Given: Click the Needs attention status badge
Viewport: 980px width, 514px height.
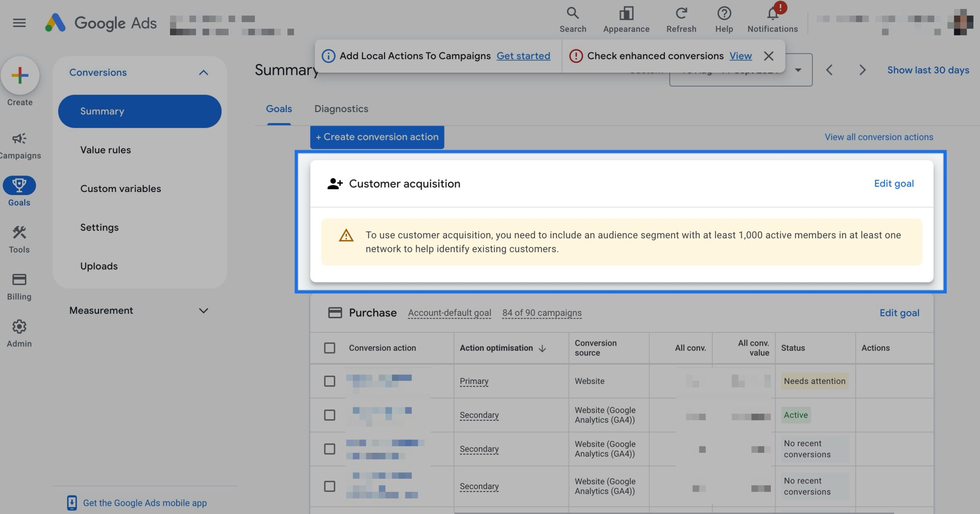Looking at the screenshot, I should pos(815,381).
